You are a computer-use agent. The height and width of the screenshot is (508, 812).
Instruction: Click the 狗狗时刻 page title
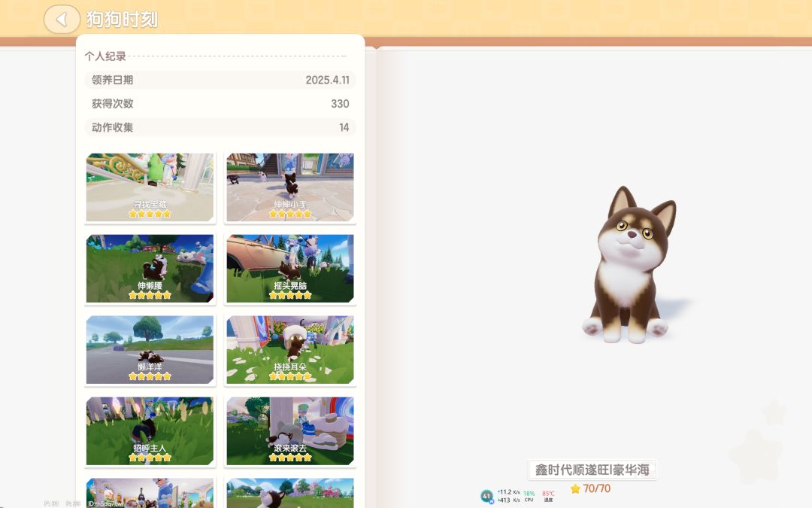coord(122,19)
